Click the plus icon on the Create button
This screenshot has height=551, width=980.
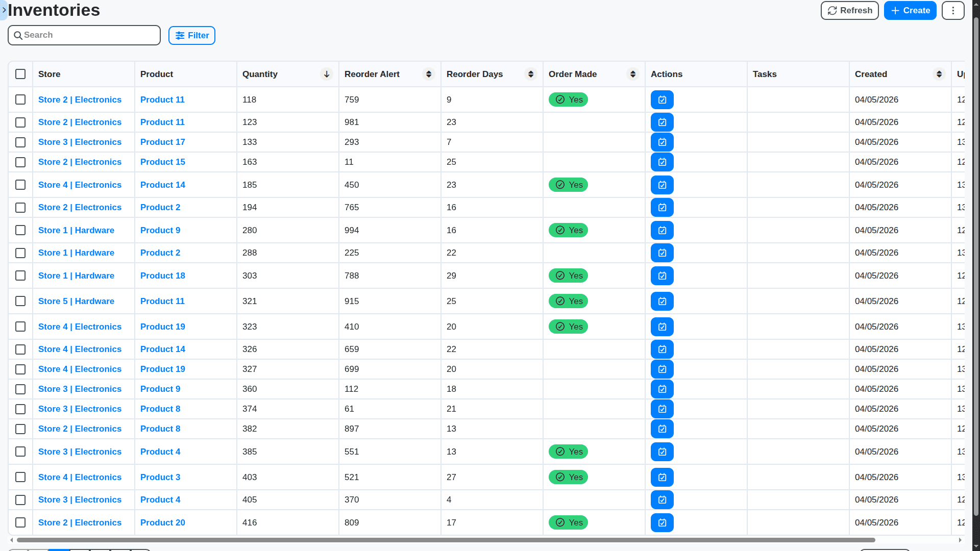coord(895,10)
